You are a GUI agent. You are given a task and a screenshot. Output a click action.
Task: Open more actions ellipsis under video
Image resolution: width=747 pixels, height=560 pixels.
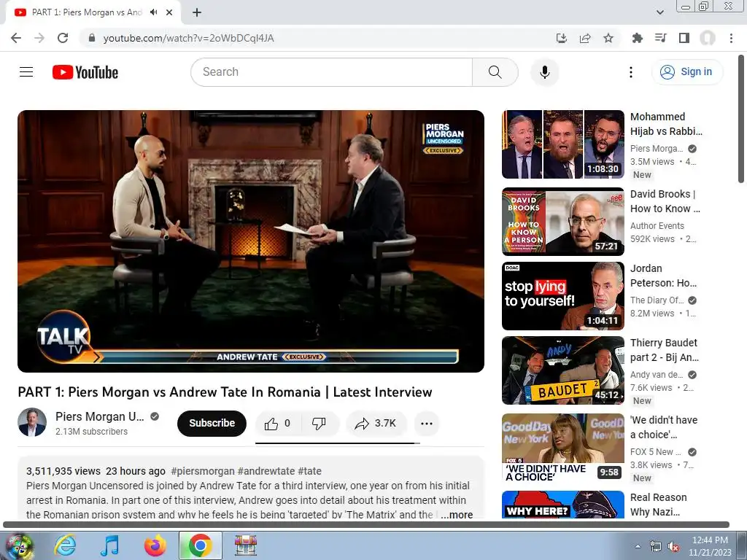point(426,424)
